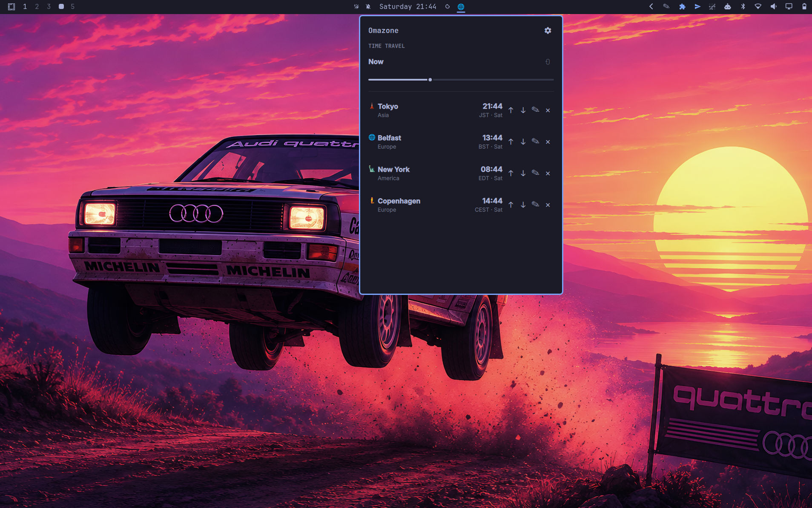Switch to workspace 3
Image resolution: width=812 pixels, height=508 pixels.
[x=49, y=6]
